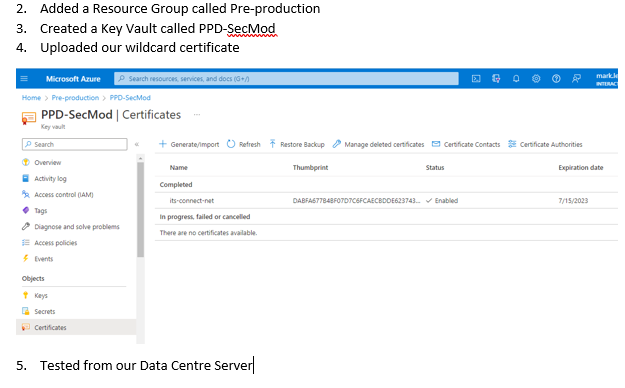Click Restore Backup button label

coord(303,144)
